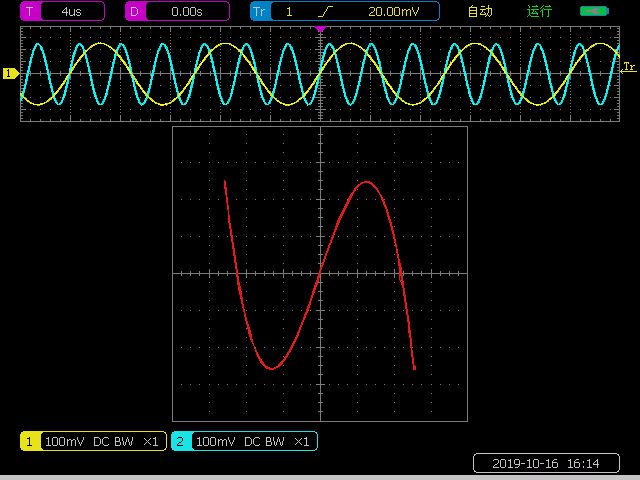Click the Tr trigger level marker
This screenshot has width=640, height=480.
tap(629, 67)
